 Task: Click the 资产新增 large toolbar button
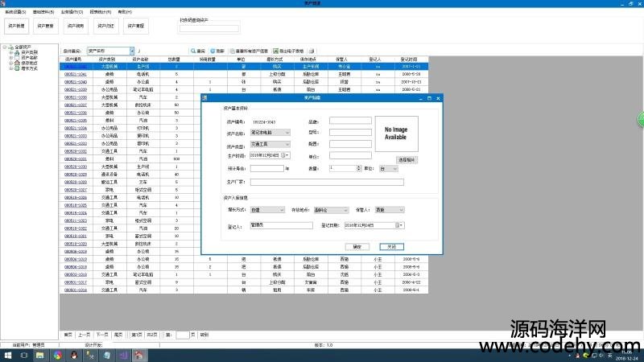point(16,26)
